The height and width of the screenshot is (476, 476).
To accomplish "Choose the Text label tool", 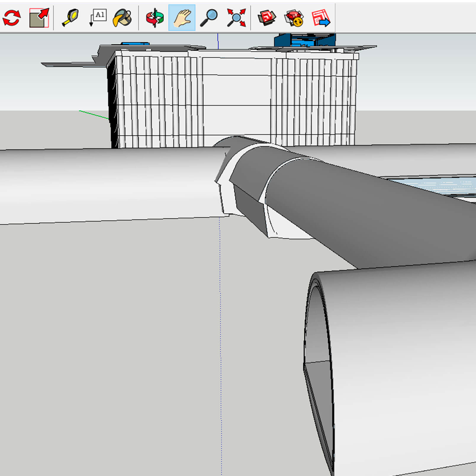I will pyautogui.click(x=98, y=18).
